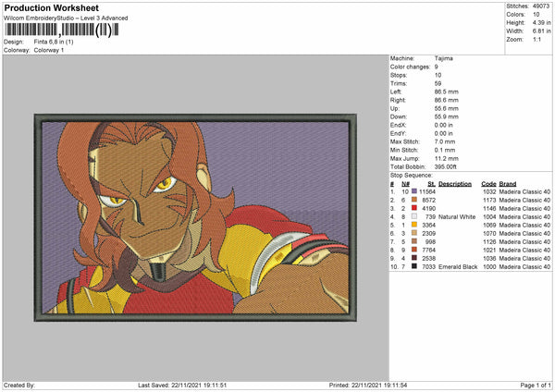
Task: Click the dark maroon swatch for thread 1036
Action: tap(414, 258)
